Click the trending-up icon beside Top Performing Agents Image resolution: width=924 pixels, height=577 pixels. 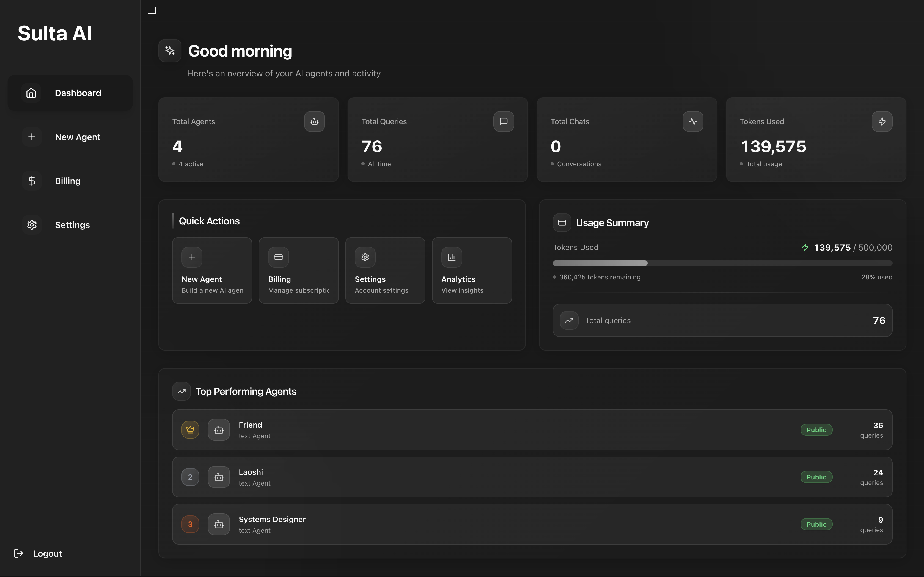182,391
